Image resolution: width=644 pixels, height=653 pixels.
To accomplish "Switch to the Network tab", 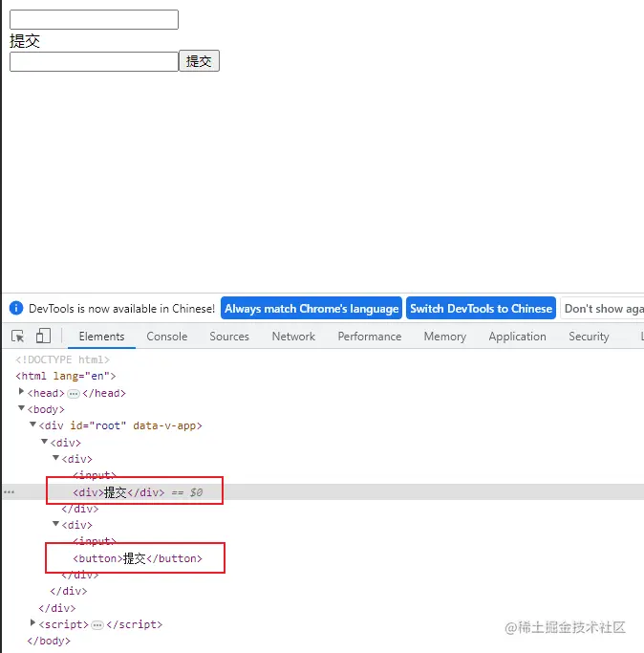I will click(293, 337).
